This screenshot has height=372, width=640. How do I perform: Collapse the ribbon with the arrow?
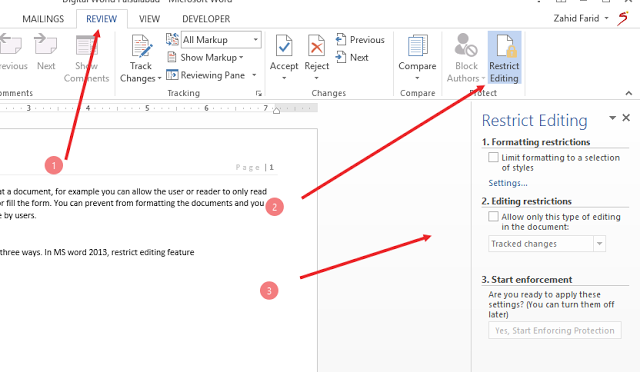(x=629, y=93)
